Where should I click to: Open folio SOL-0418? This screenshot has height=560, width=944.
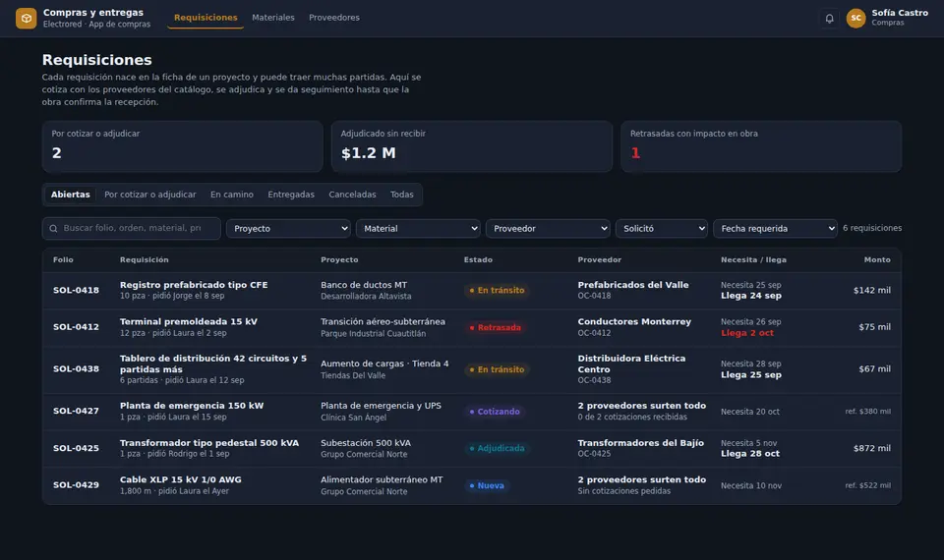click(x=76, y=290)
